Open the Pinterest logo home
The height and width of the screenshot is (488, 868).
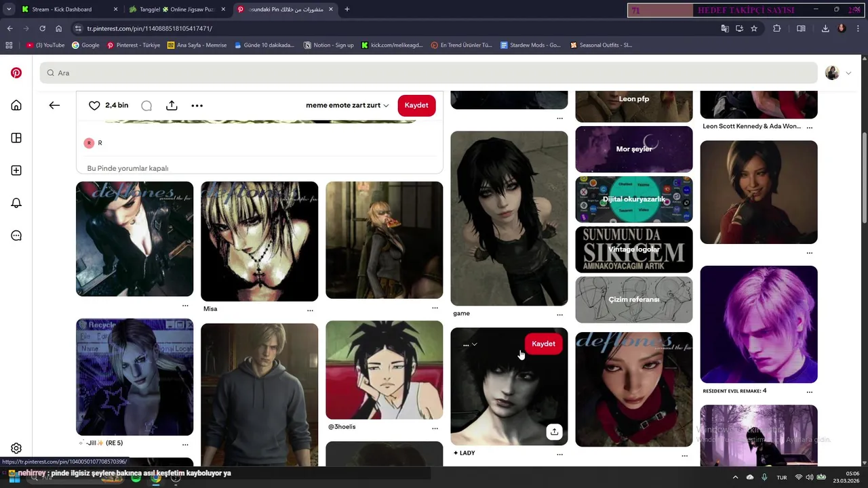coord(16,73)
